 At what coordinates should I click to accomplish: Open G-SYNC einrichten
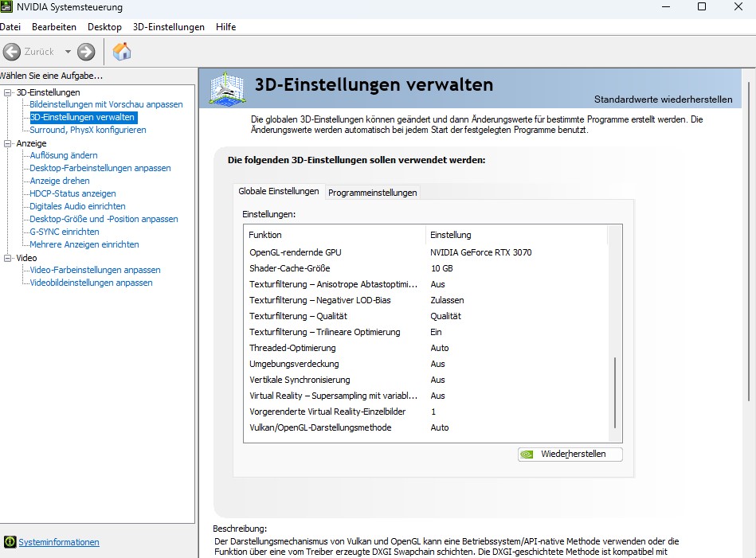(x=65, y=232)
